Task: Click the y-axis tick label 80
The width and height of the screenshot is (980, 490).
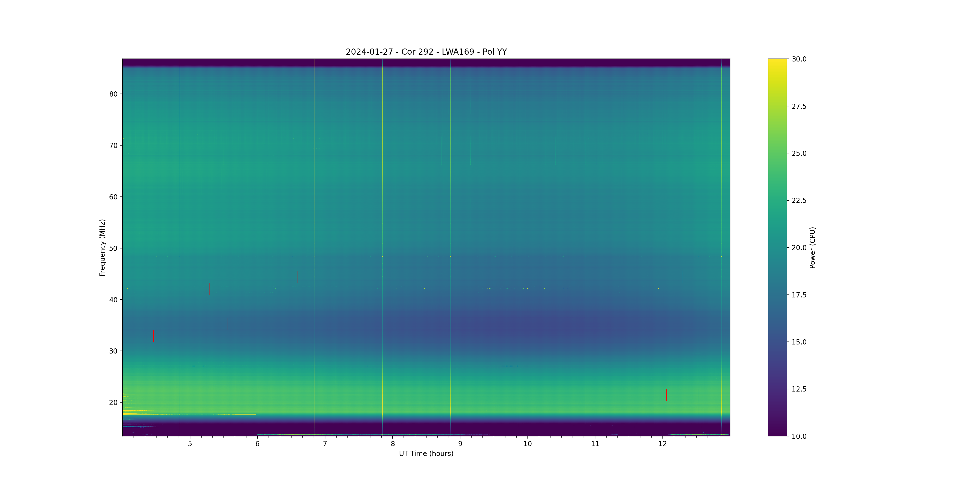Action: tap(113, 94)
